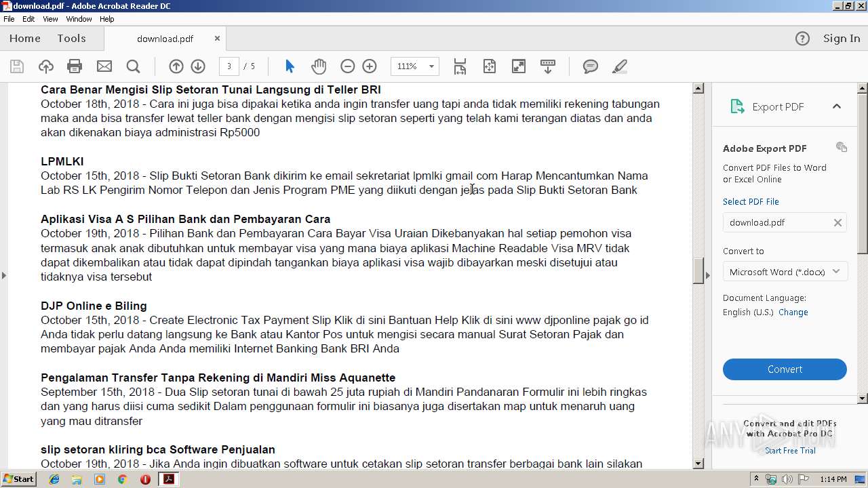Activate the Selection arrow tool
Image resolution: width=868 pixels, height=488 pixels.
point(290,66)
